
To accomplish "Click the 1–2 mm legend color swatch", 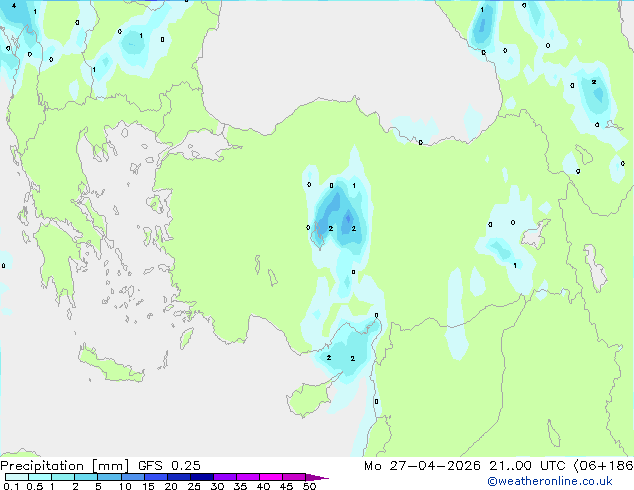I will (x=63, y=477).
